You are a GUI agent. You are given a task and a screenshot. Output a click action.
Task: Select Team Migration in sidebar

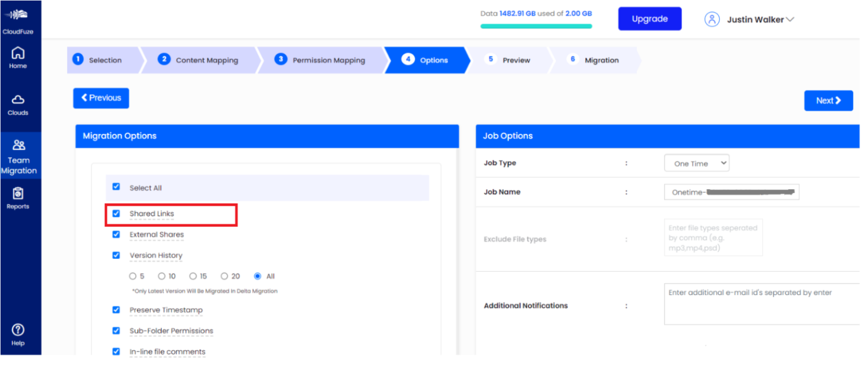click(19, 156)
